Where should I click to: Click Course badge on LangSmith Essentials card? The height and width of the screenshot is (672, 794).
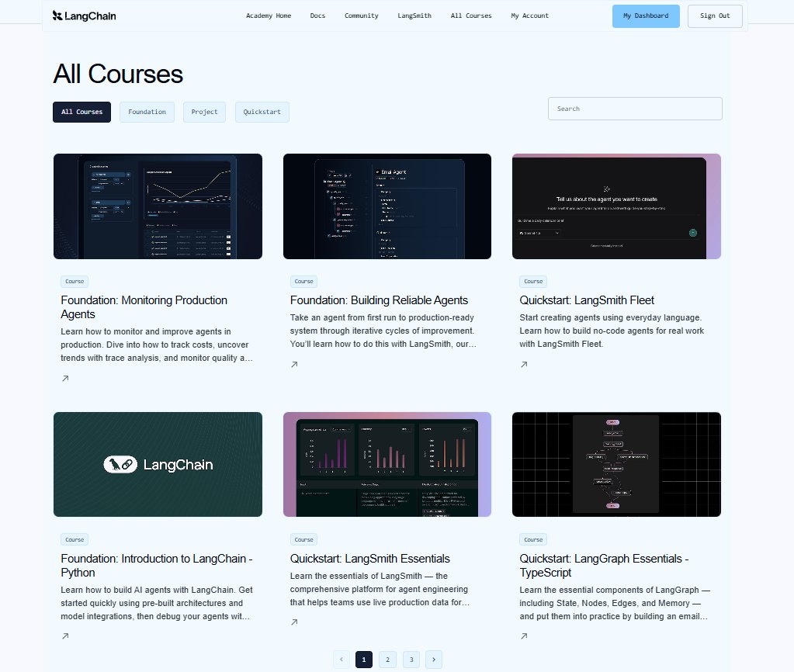[x=303, y=540]
